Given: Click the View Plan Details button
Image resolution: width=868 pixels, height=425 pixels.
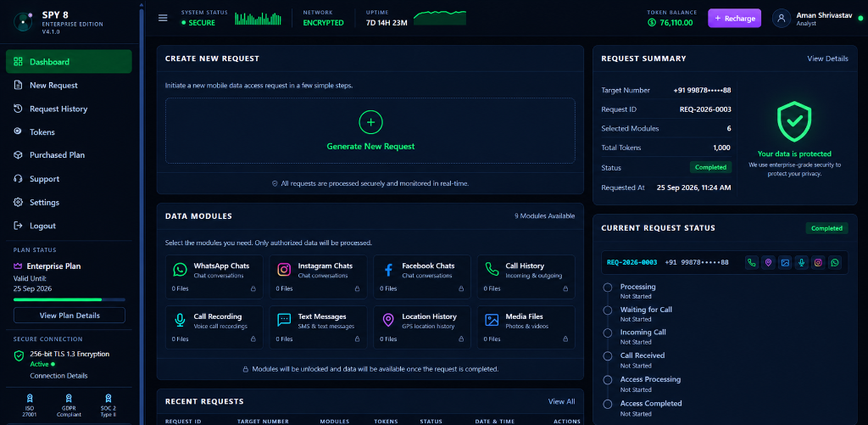Looking at the screenshot, I should coord(70,316).
